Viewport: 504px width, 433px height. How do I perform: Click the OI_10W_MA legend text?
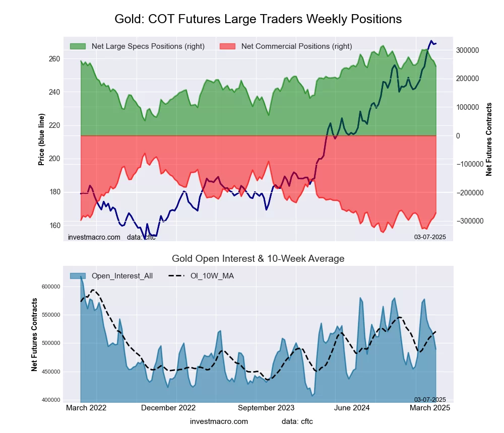212,276
